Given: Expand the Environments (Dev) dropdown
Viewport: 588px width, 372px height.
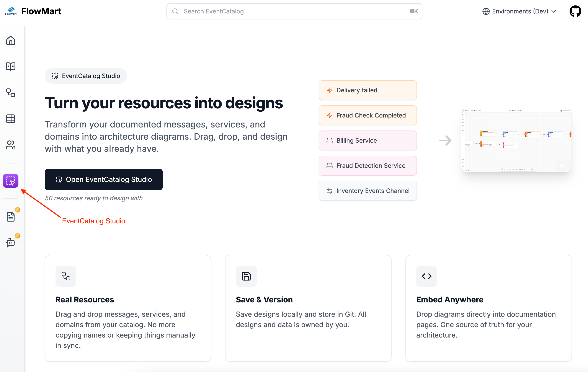Looking at the screenshot, I should click(519, 11).
